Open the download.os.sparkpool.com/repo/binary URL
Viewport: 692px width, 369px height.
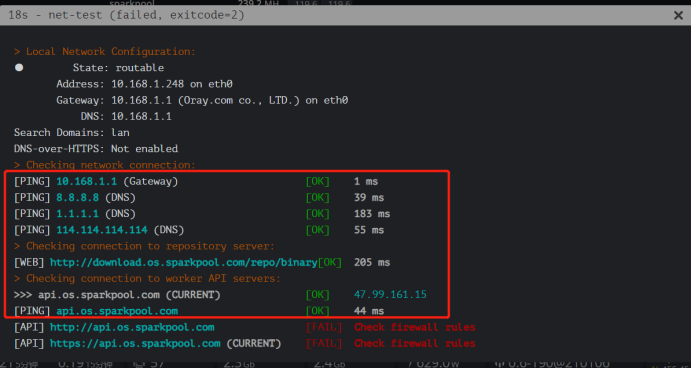(184, 263)
